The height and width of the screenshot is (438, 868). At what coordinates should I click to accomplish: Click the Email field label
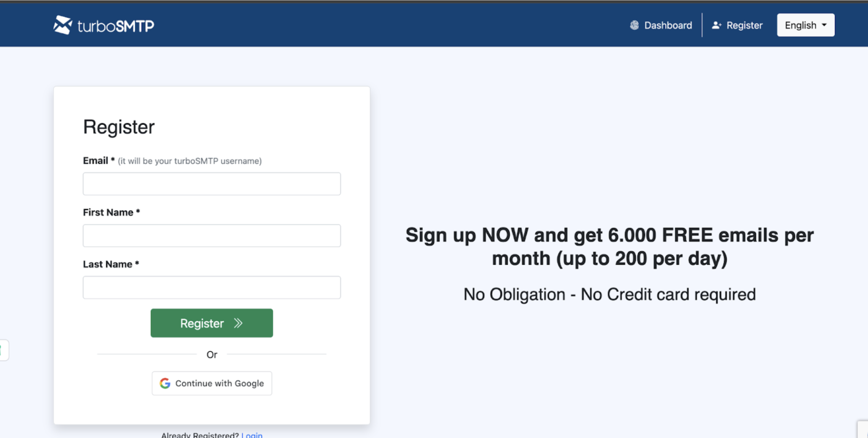[96, 161]
